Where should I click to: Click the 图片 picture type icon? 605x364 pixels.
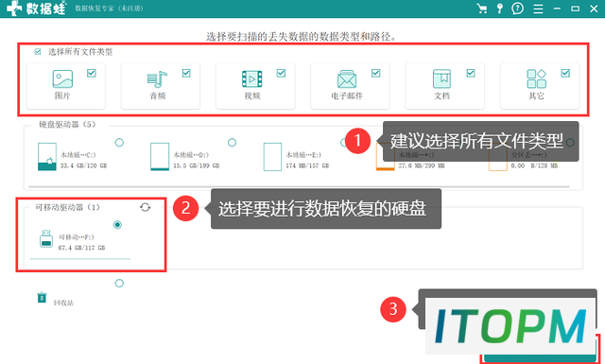click(62, 78)
